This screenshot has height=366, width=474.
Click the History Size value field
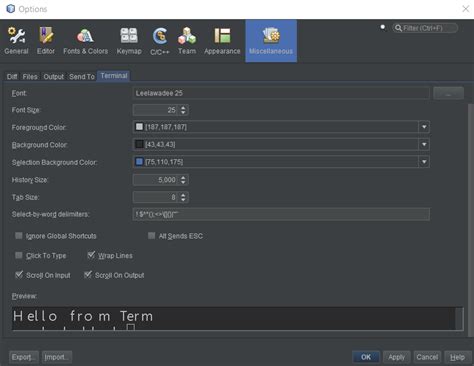pos(156,180)
